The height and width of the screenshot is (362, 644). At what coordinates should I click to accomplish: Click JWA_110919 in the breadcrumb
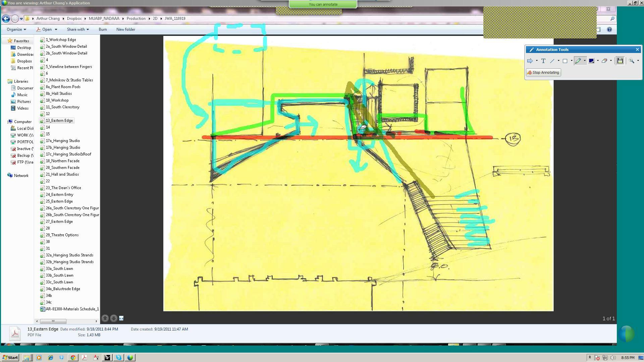click(175, 19)
